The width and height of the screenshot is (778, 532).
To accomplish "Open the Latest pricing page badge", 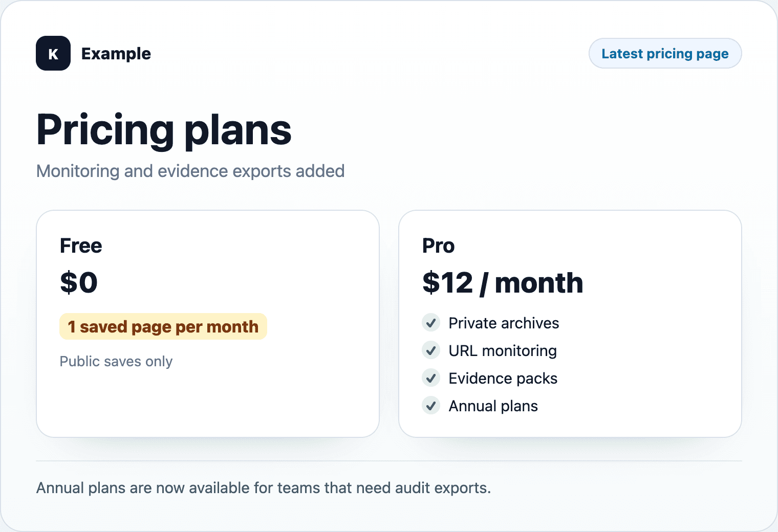I will click(665, 53).
